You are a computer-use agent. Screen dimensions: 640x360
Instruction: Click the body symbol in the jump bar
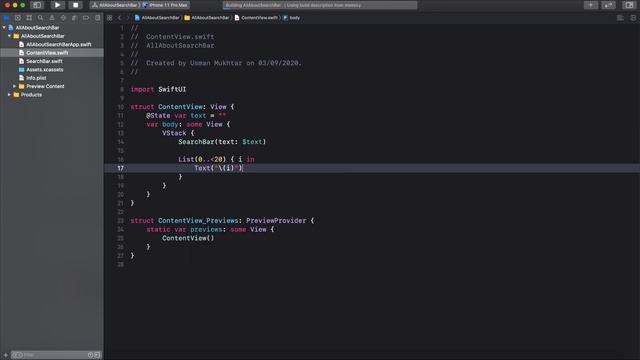(291, 18)
